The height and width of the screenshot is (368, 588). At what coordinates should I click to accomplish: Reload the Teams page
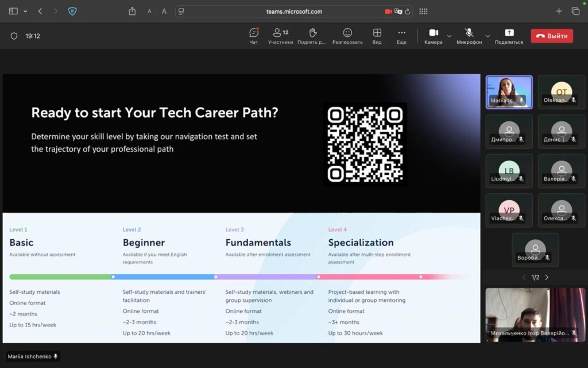click(408, 11)
